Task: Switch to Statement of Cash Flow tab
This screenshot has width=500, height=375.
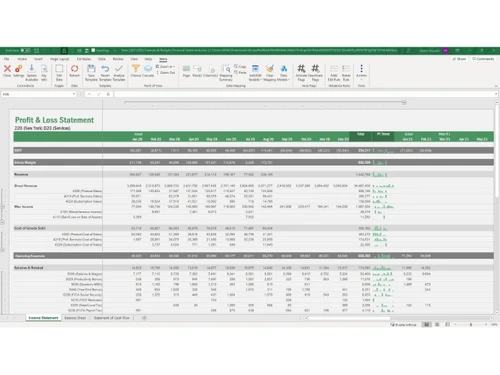Action: coord(112,318)
